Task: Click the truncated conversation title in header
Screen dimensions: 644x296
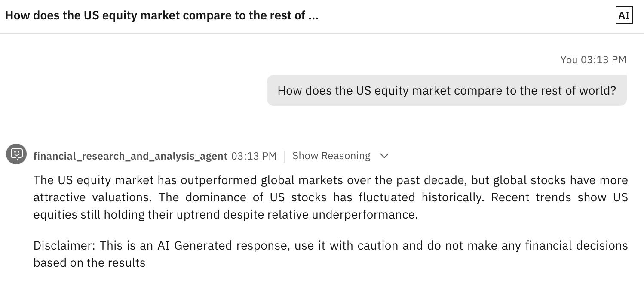Action: pyautogui.click(x=162, y=16)
